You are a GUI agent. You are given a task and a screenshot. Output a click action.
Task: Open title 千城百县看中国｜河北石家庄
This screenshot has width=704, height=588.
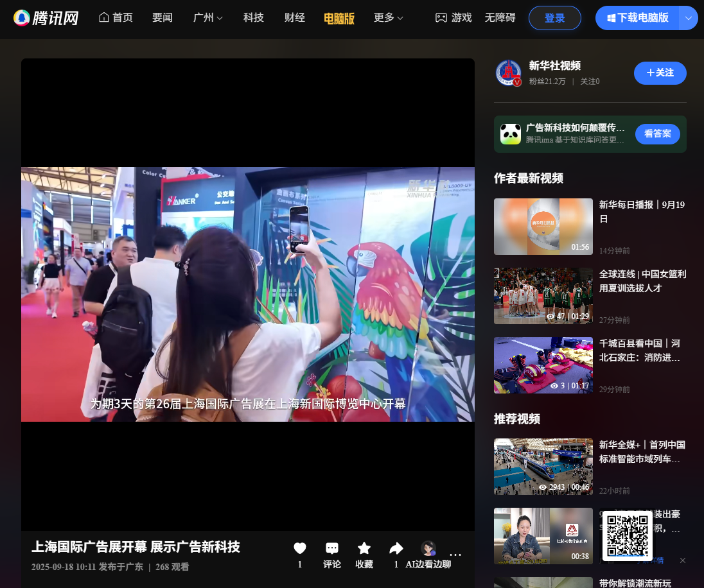coord(639,350)
